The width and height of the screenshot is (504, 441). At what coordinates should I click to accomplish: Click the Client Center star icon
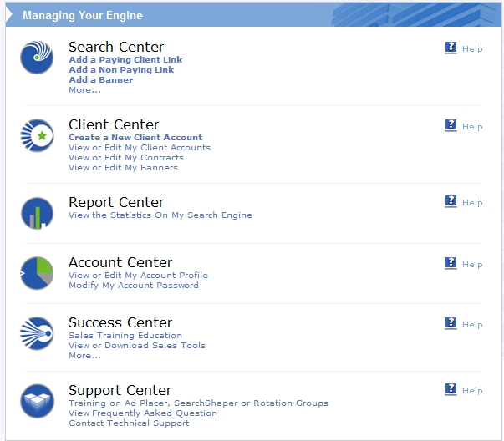tap(37, 135)
